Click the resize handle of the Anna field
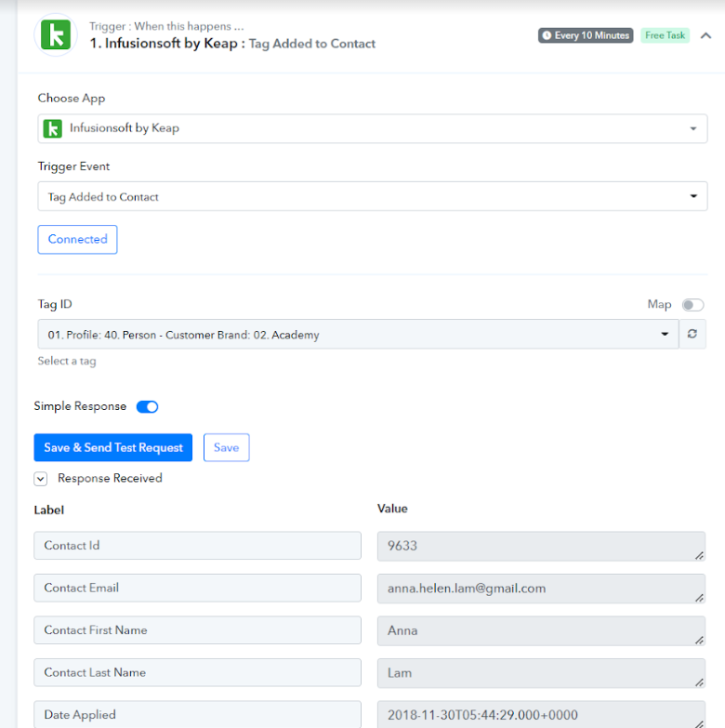Image resolution: width=725 pixels, height=728 pixels. coord(700,640)
